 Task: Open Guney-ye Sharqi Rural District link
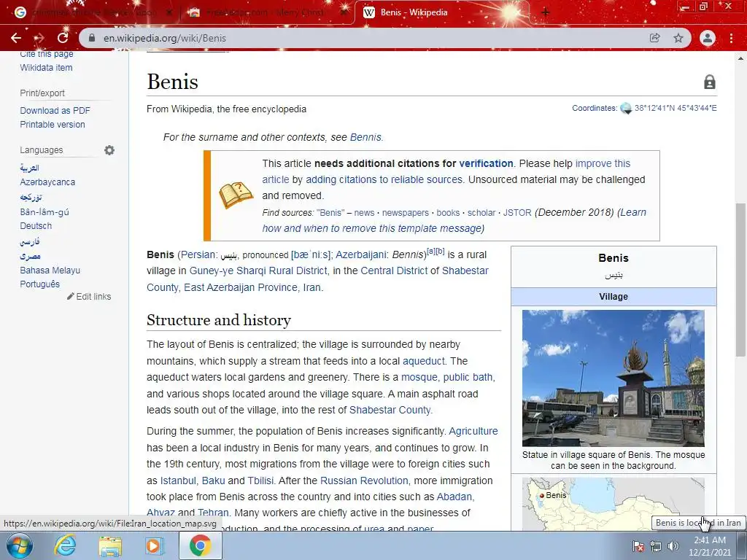[258, 271]
